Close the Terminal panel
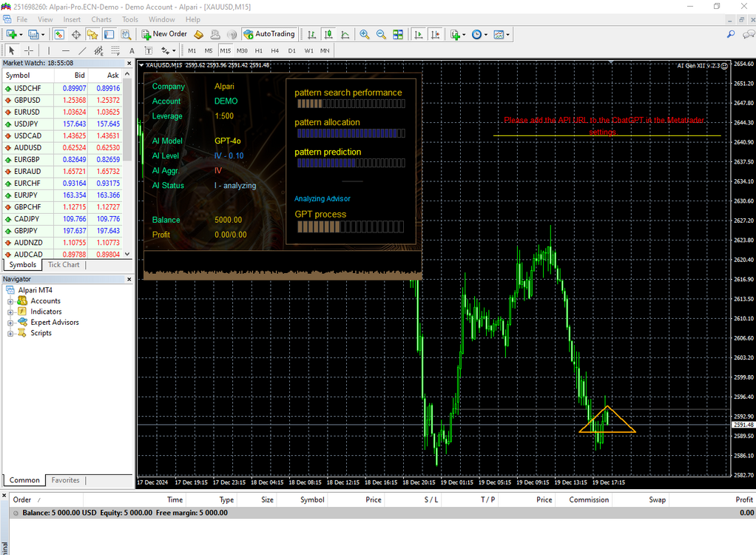The width and height of the screenshot is (756, 555). (x=4, y=496)
